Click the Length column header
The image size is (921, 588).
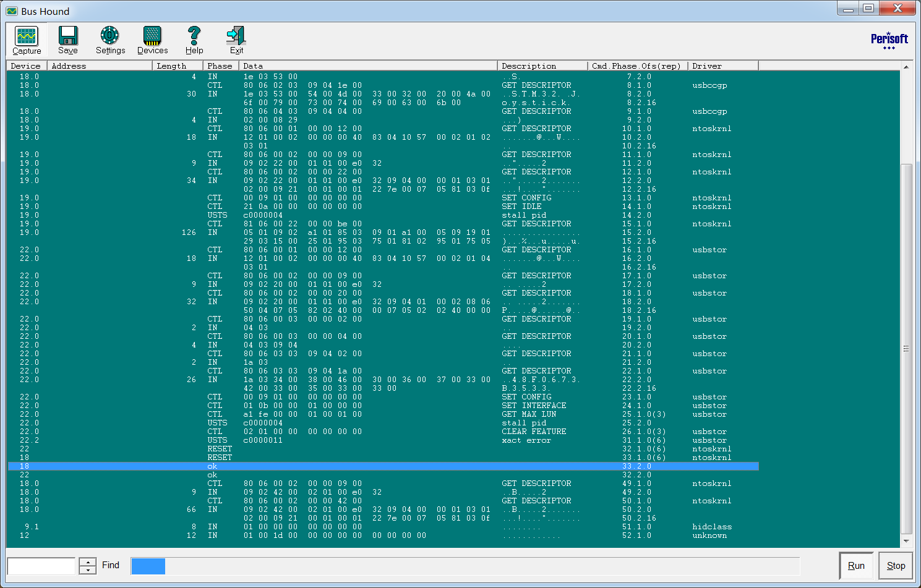[x=178, y=66]
